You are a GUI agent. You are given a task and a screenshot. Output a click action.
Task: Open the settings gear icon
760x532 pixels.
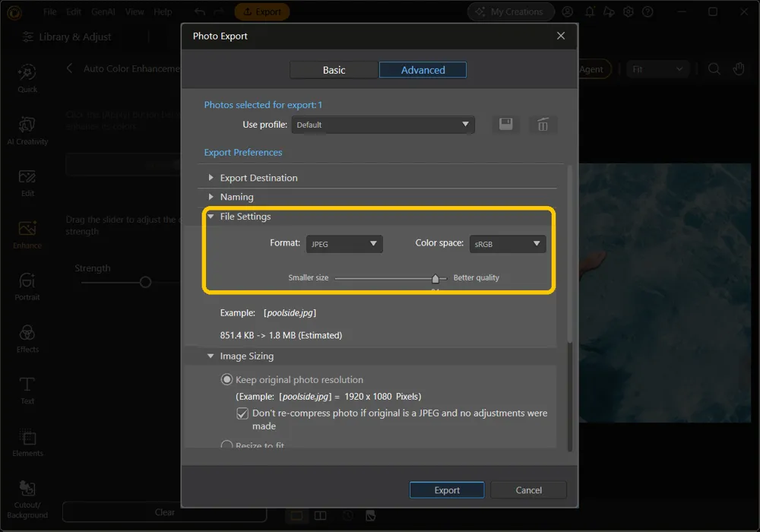[x=629, y=11]
